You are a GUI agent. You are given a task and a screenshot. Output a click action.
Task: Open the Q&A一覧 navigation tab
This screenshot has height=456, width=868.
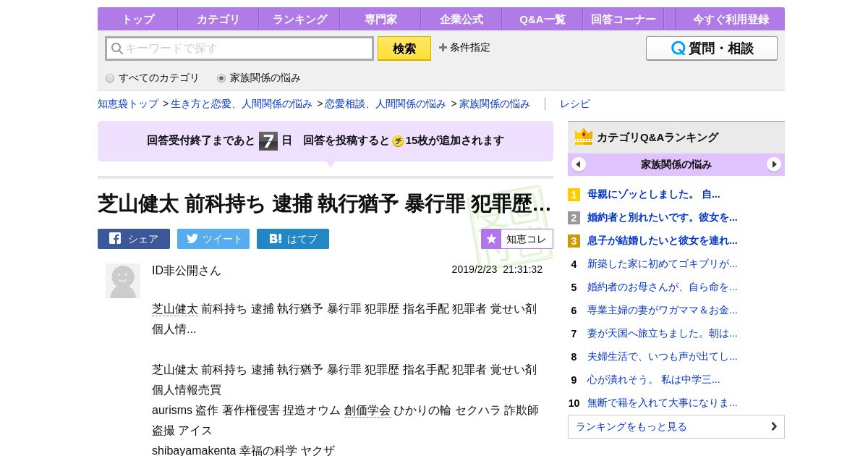[x=542, y=20]
